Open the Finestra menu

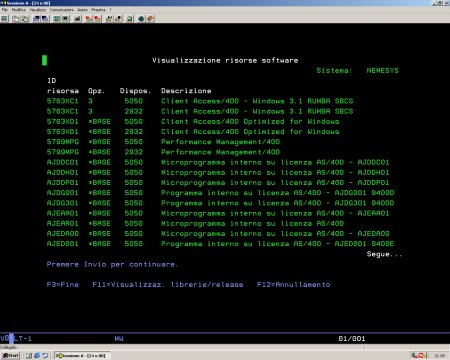point(98,10)
